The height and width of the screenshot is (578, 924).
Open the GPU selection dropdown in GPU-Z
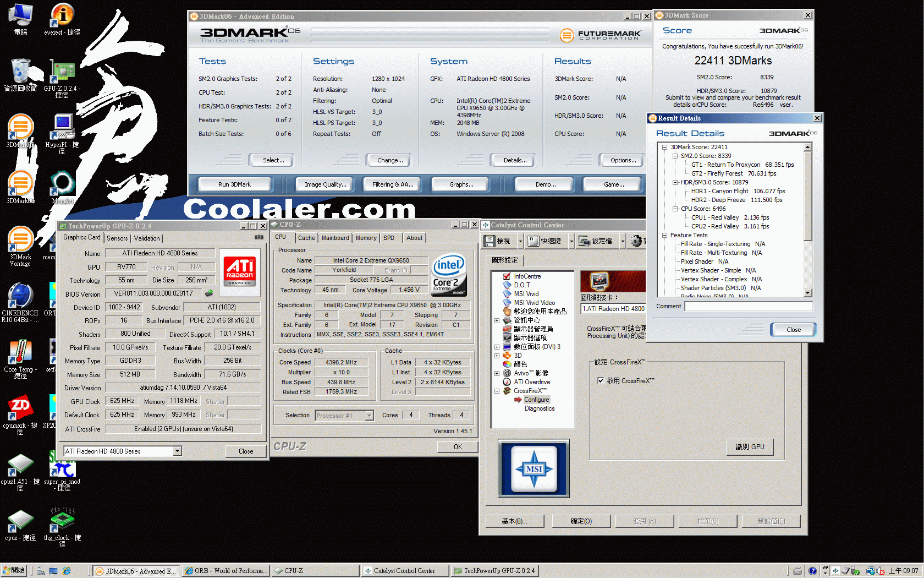[x=177, y=451]
